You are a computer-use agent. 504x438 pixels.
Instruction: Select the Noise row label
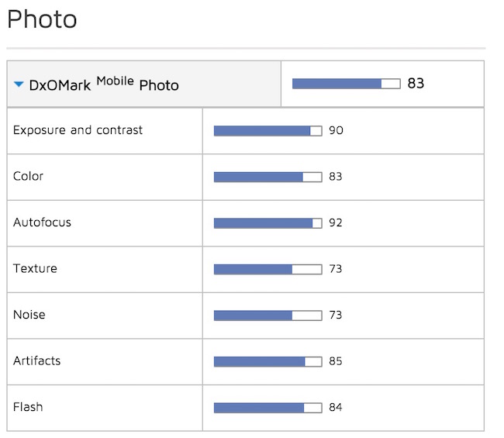point(29,315)
